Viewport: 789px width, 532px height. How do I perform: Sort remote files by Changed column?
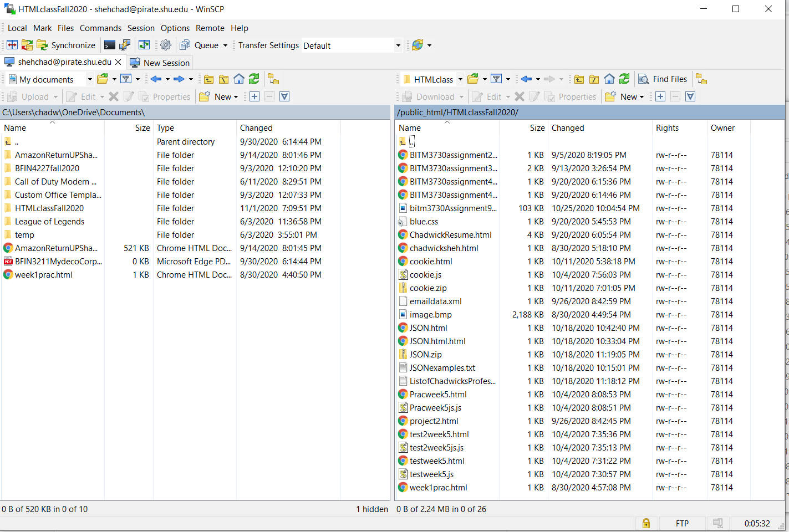point(568,128)
